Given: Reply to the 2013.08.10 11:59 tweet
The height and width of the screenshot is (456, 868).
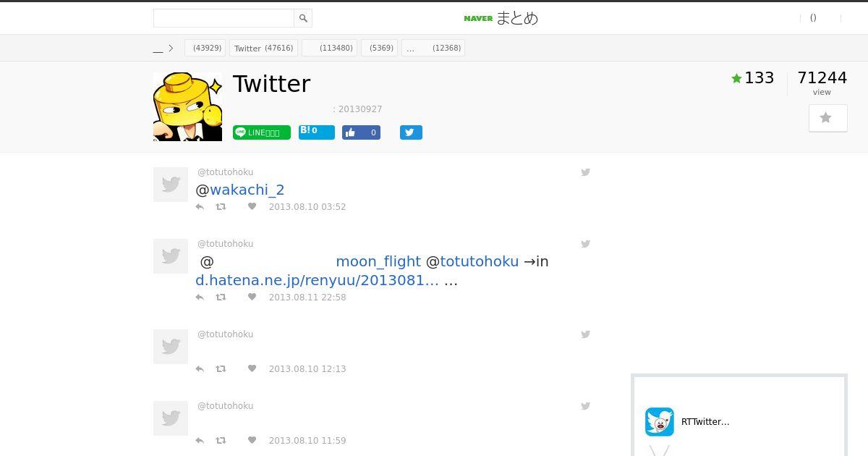Looking at the screenshot, I should [200, 441].
